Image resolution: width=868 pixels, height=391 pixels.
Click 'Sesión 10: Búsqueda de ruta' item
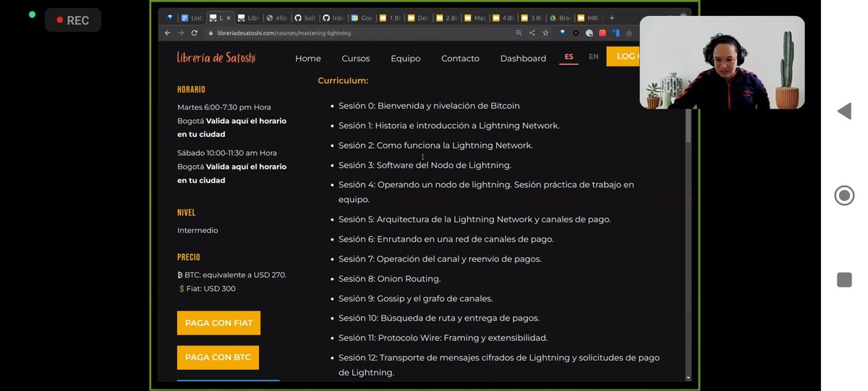point(439,318)
